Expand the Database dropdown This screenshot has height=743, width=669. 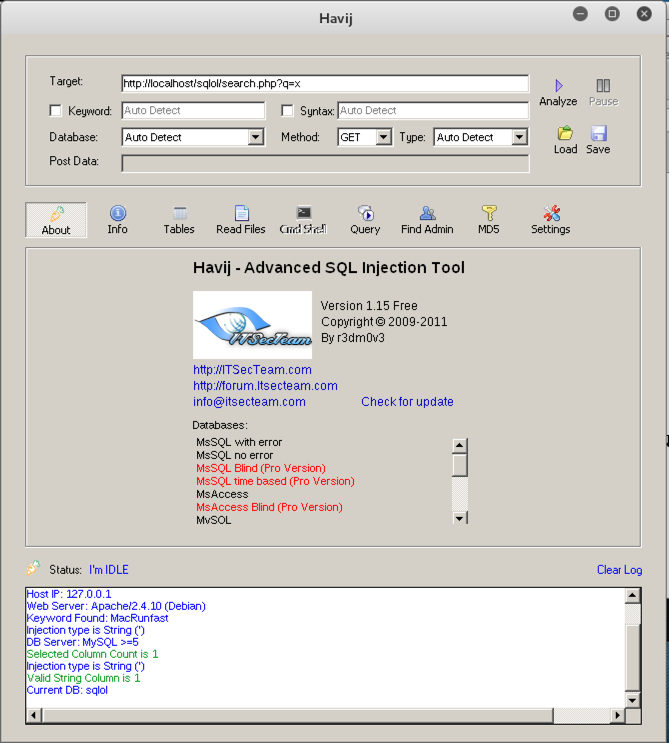pyautogui.click(x=256, y=137)
